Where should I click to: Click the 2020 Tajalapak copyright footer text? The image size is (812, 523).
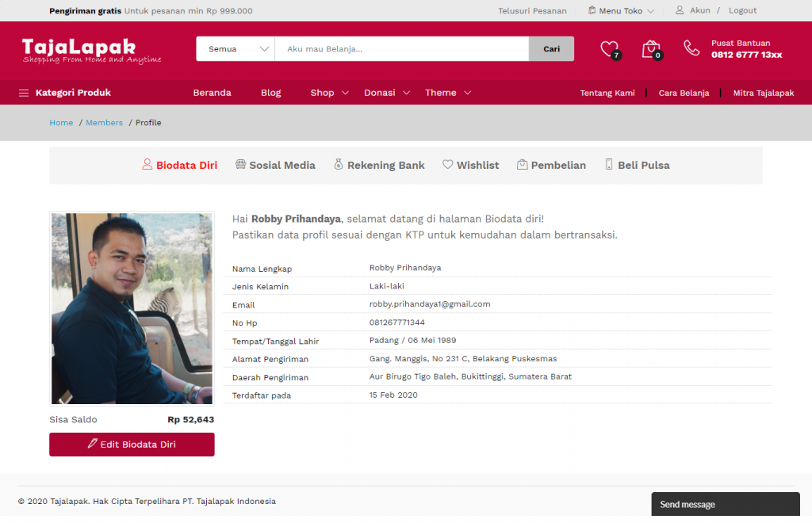[x=147, y=502]
